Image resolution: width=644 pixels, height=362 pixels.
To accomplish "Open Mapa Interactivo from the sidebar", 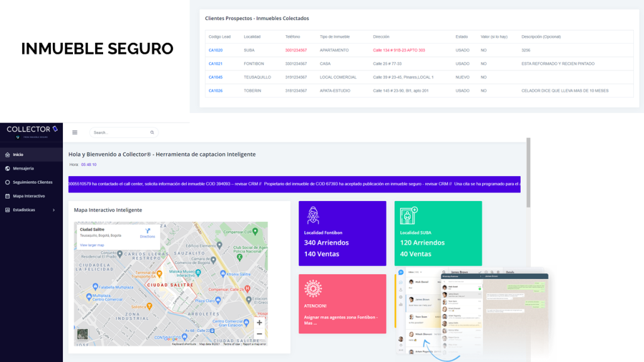I will pos(28,196).
